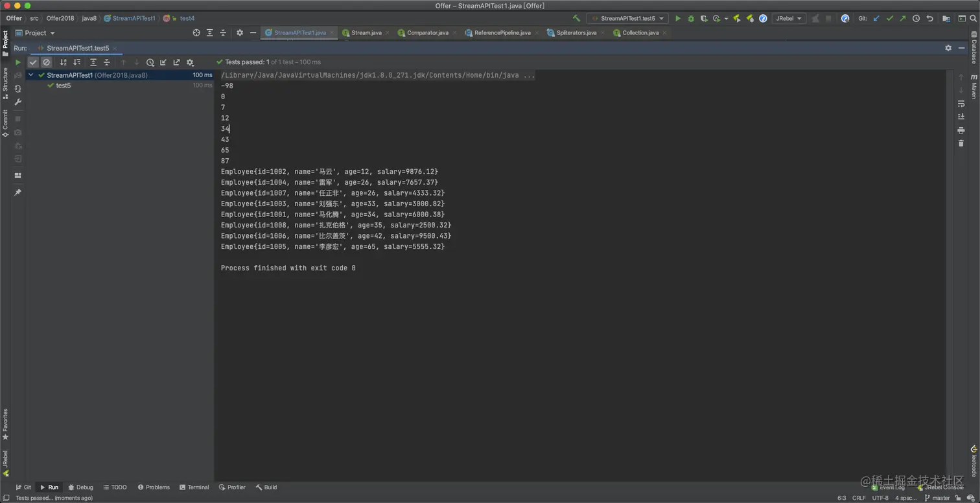Image resolution: width=980 pixels, height=503 pixels.
Task: Collapse StreamAPITest1 tree node arrow
Action: pos(31,75)
